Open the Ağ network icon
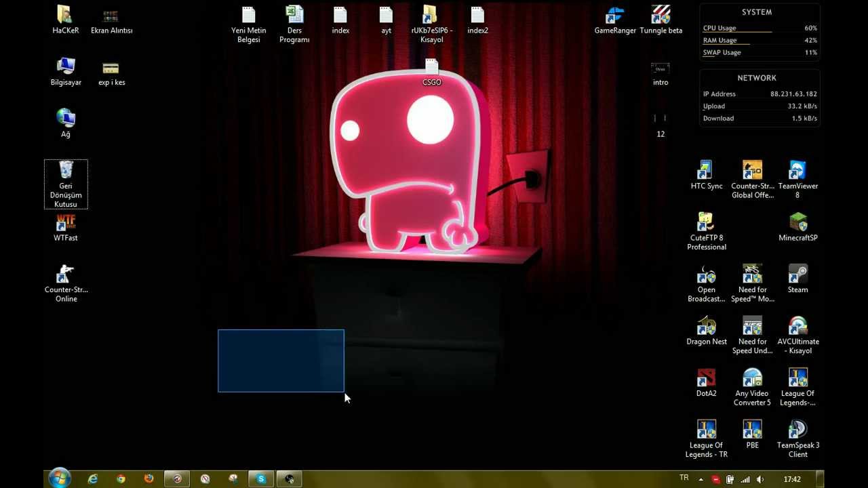Screen dimensions: 868x488 66,123
